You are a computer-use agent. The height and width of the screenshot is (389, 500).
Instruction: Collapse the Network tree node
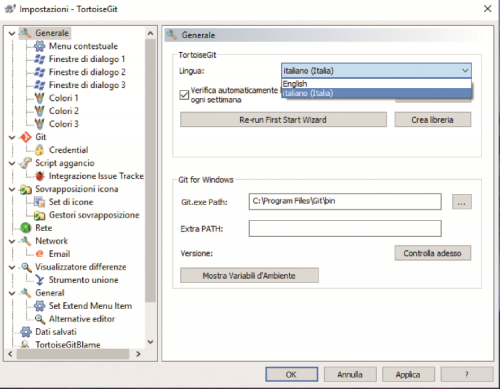coord(12,241)
